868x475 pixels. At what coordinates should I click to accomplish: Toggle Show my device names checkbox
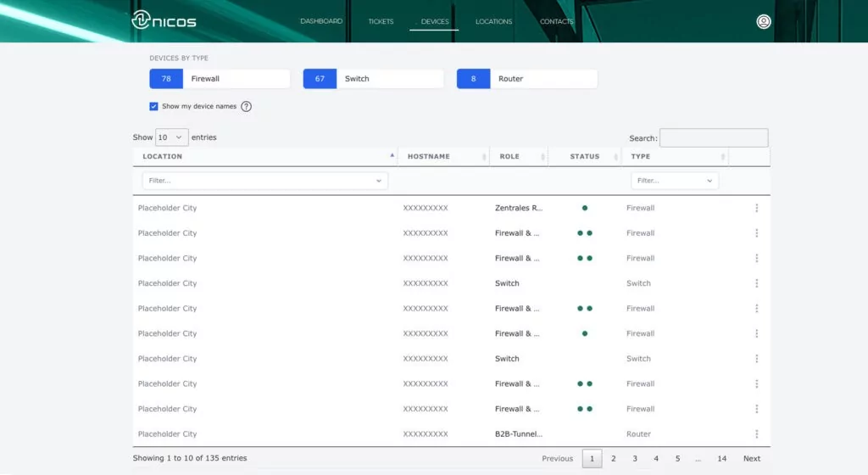[x=153, y=106]
